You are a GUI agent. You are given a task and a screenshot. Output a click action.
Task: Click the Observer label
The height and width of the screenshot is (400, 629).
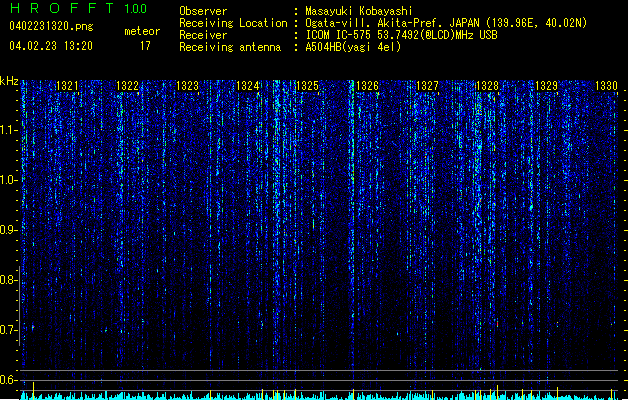(x=203, y=11)
